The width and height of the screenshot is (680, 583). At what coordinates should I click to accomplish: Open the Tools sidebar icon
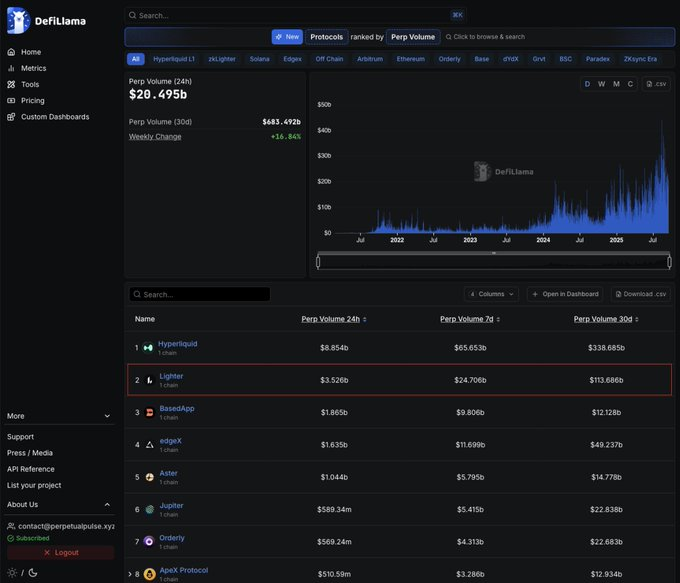pos(11,84)
